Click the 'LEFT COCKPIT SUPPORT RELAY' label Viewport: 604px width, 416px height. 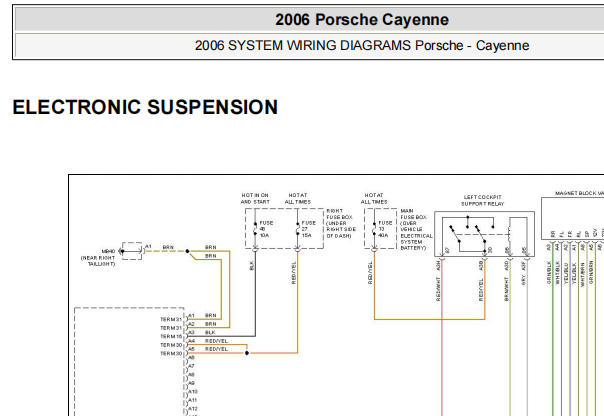coord(483,200)
